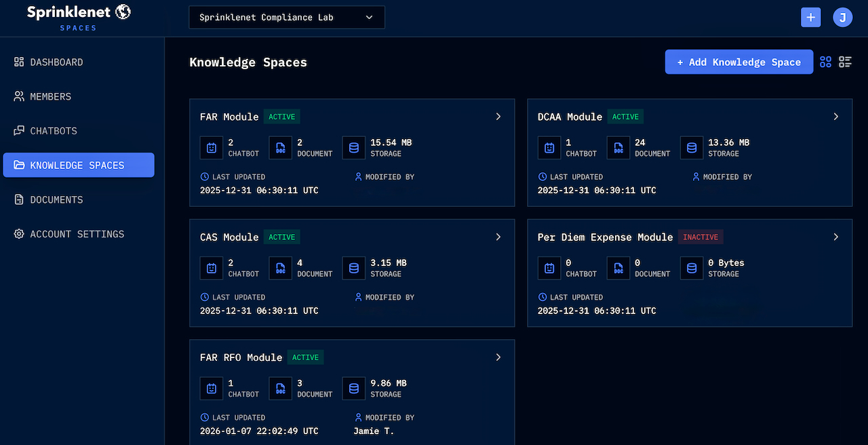Click storage icon in CAS Module card
The image size is (868, 445).
tap(353, 268)
